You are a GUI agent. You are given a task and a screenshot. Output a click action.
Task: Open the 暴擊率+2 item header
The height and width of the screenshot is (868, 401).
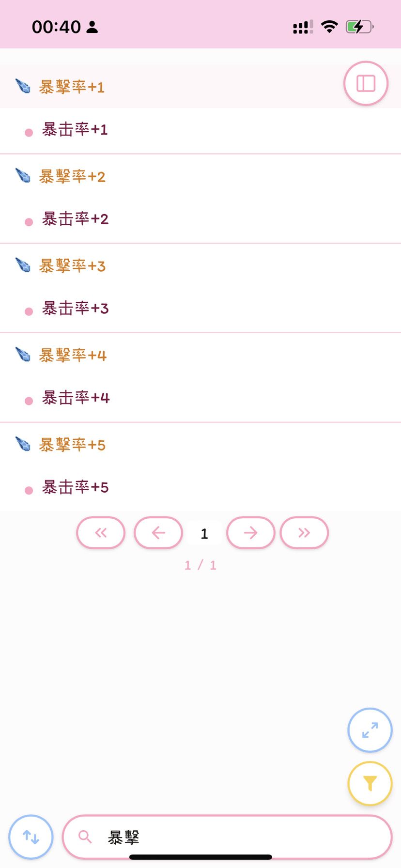click(72, 176)
